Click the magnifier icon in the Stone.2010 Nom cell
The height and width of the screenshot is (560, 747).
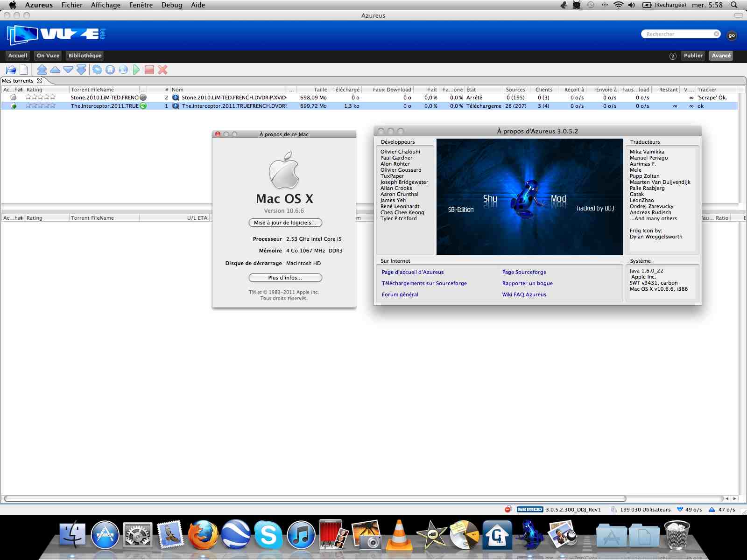click(x=176, y=98)
